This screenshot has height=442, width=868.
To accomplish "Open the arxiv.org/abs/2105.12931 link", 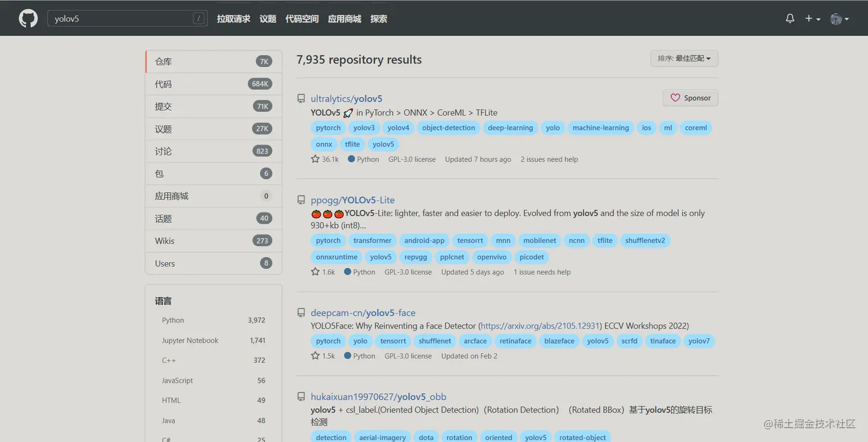I will coord(540,326).
